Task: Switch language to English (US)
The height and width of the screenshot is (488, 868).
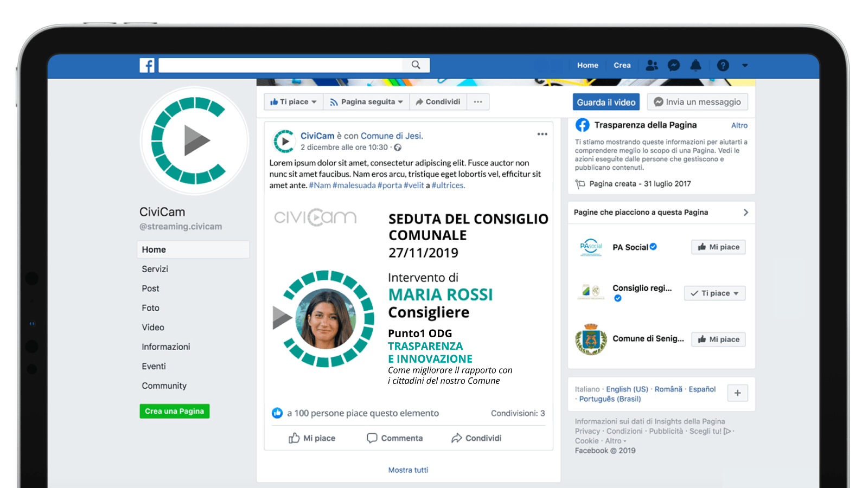Action: tap(627, 389)
